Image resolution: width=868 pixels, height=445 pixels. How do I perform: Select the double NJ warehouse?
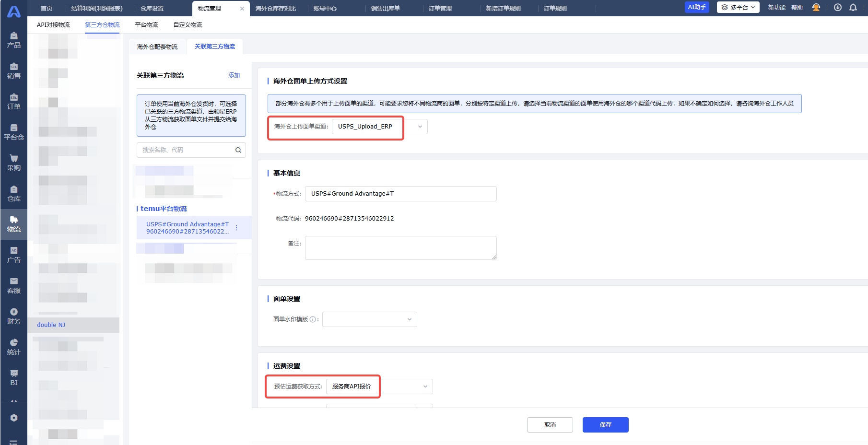pos(73,325)
